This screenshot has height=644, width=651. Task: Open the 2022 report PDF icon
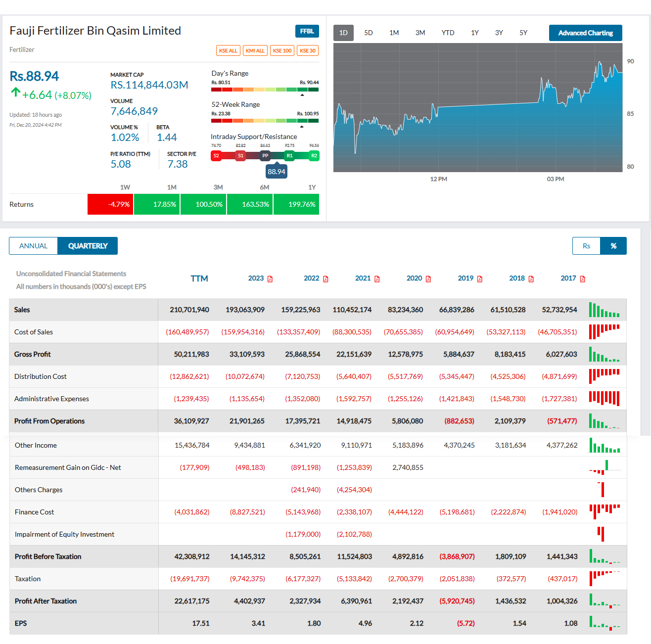coord(325,279)
